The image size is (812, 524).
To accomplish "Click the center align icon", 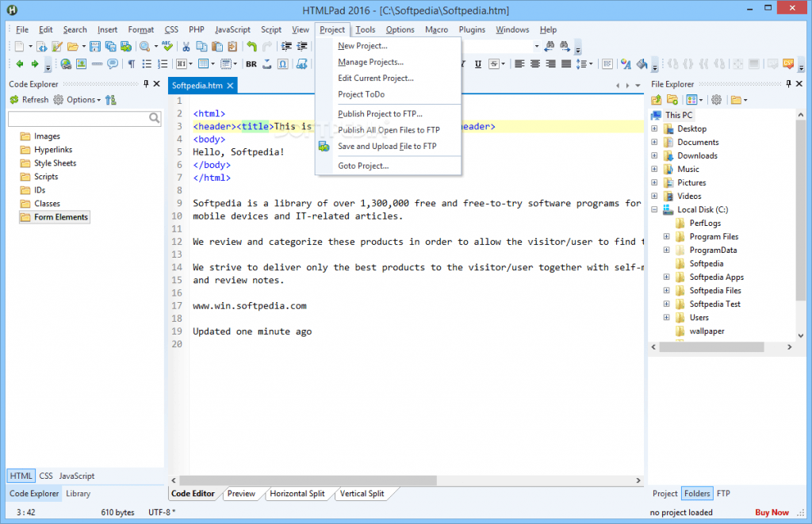I will (x=535, y=64).
